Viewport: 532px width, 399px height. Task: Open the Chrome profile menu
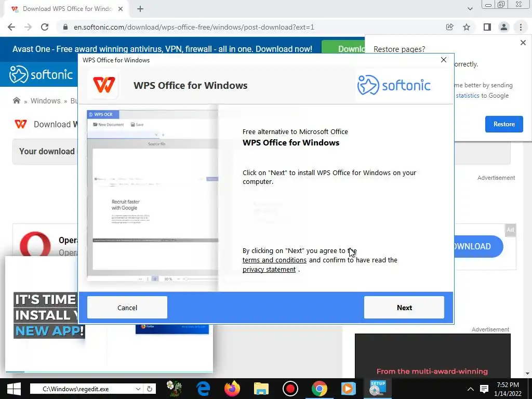coord(504,27)
